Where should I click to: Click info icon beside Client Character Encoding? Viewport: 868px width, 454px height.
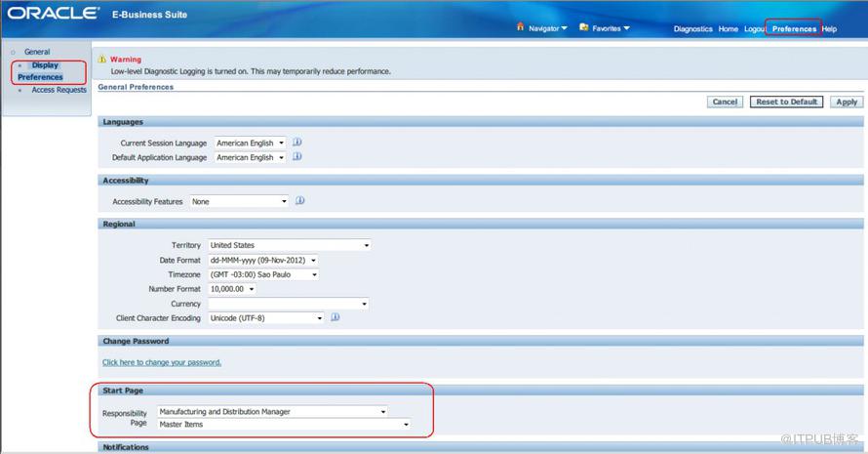tap(335, 317)
